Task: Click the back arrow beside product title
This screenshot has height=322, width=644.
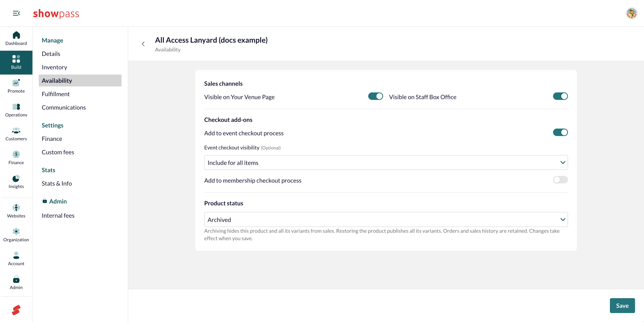Action: pos(143,44)
